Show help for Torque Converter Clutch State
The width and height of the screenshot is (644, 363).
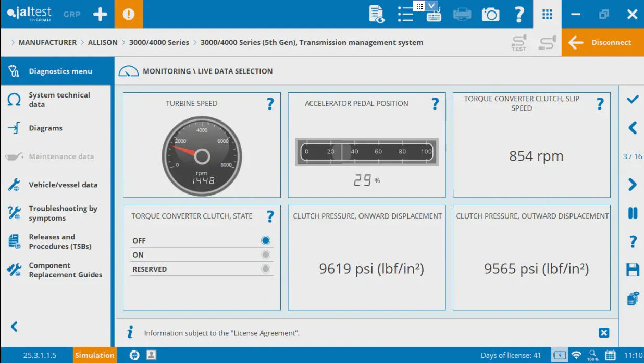(270, 216)
